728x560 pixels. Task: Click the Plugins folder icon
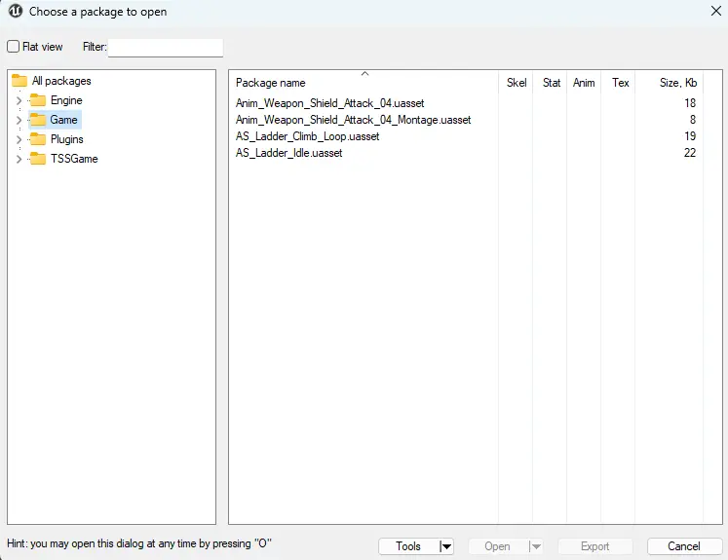click(x=38, y=139)
